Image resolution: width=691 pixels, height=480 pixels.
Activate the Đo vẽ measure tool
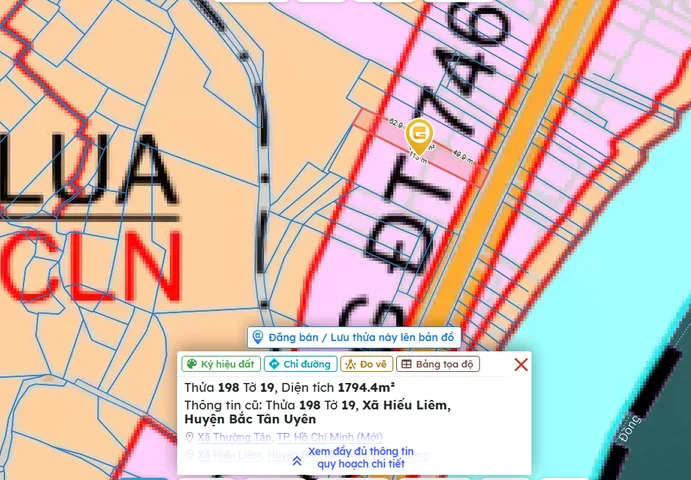coord(366,364)
